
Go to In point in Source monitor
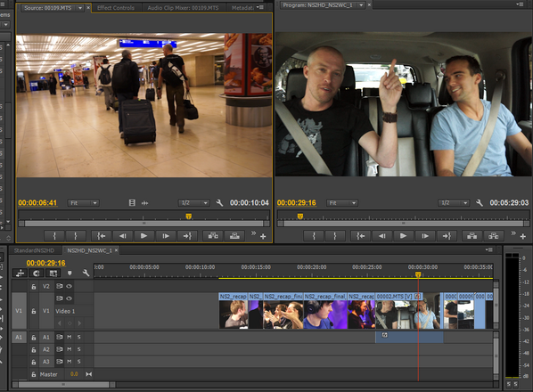[x=101, y=236]
